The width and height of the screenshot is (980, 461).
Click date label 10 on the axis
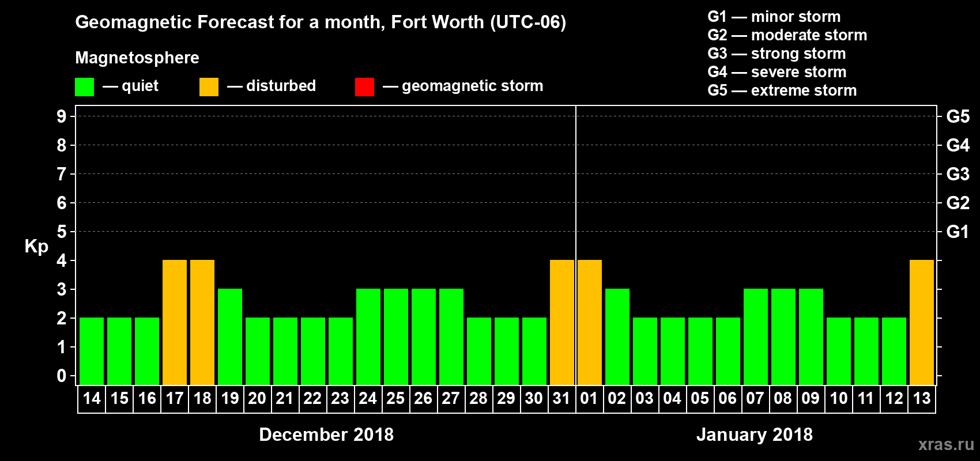(839, 399)
